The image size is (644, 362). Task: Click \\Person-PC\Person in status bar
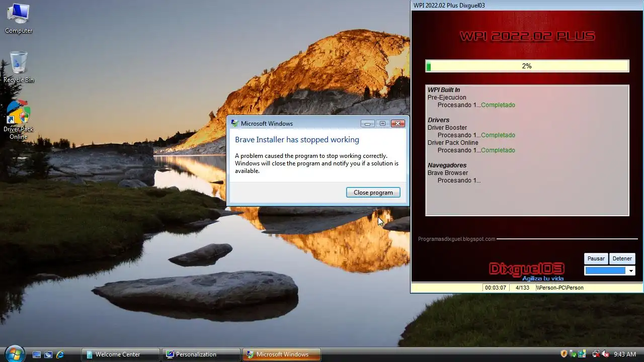(559, 288)
